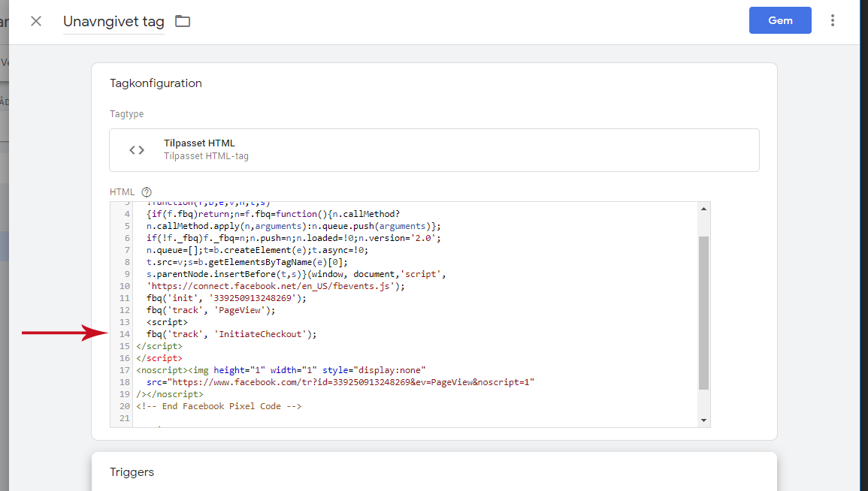Click the fbevents.js URL code line
The image size is (868, 491).
point(276,286)
